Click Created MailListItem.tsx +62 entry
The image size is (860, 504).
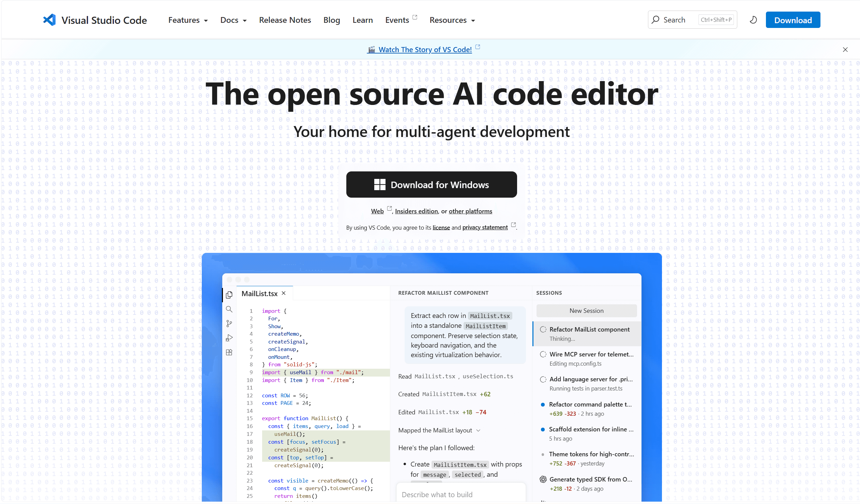pos(444,394)
